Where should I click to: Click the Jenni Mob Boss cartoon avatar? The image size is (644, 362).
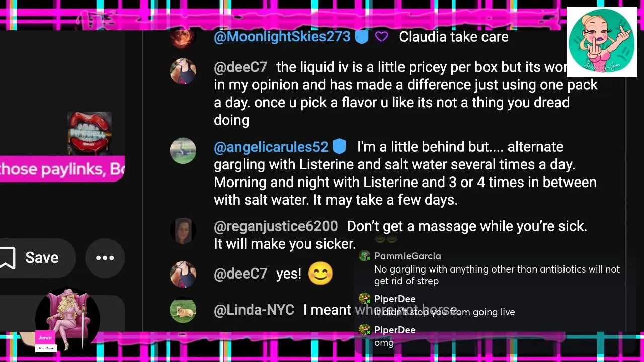(67, 320)
